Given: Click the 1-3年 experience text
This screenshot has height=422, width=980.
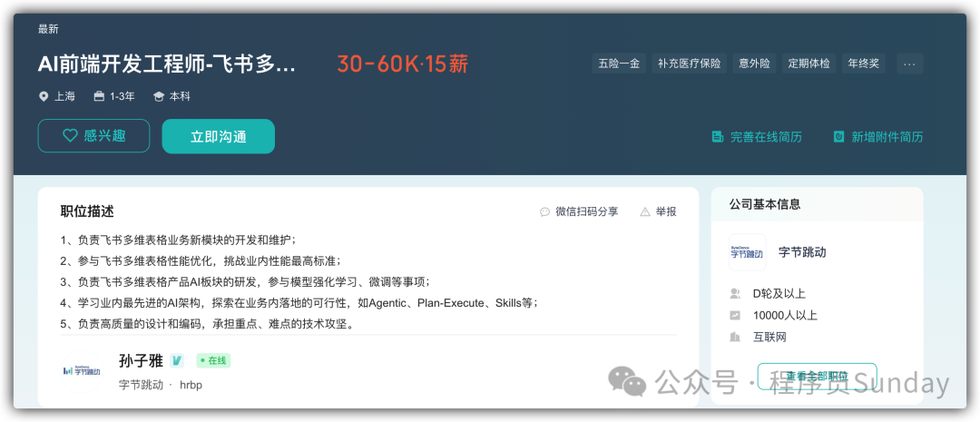Looking at the screenshot, I should pyautogui.click(x=122, y=96).
